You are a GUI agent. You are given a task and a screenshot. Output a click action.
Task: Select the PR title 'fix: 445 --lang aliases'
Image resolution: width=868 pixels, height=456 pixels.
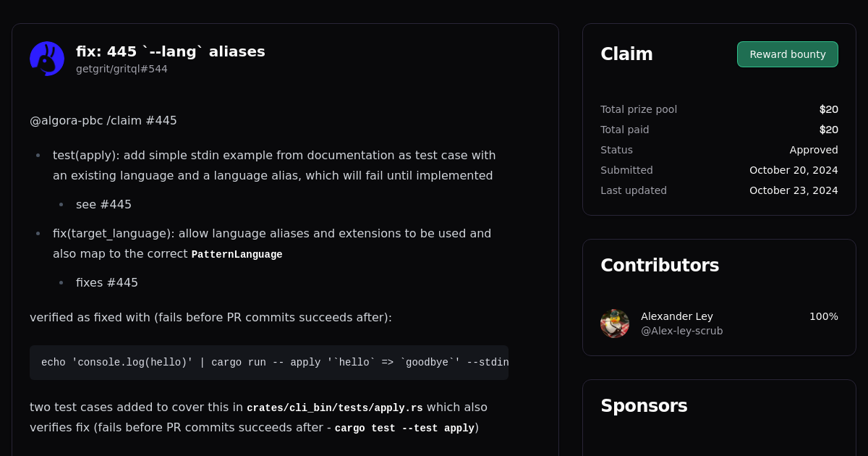point(170,51)
